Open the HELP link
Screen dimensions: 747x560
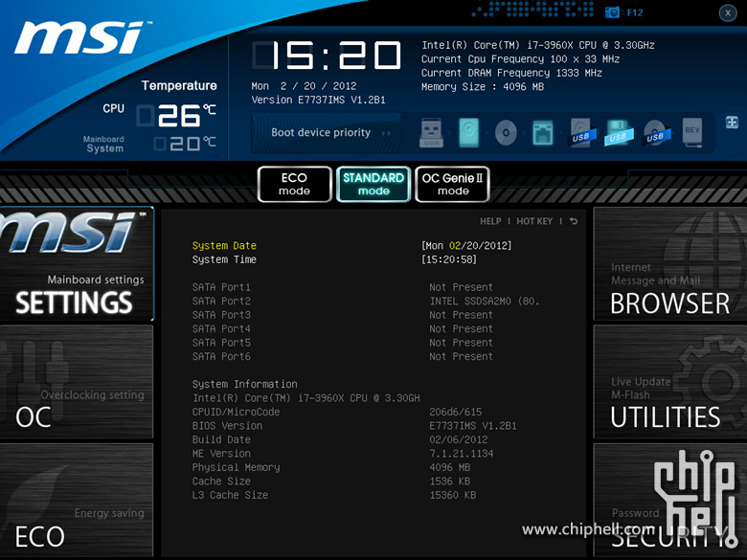(x=490, y=221)
